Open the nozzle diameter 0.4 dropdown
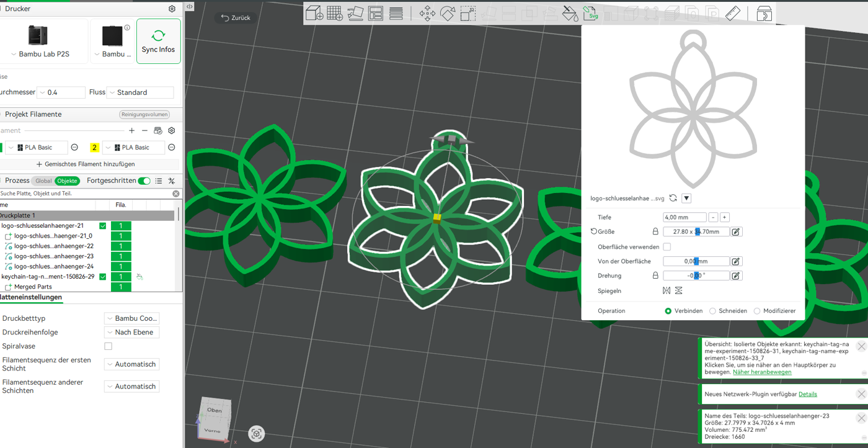Image resolution: width=868 pixels, height=448 pixels. coord(61,92)
